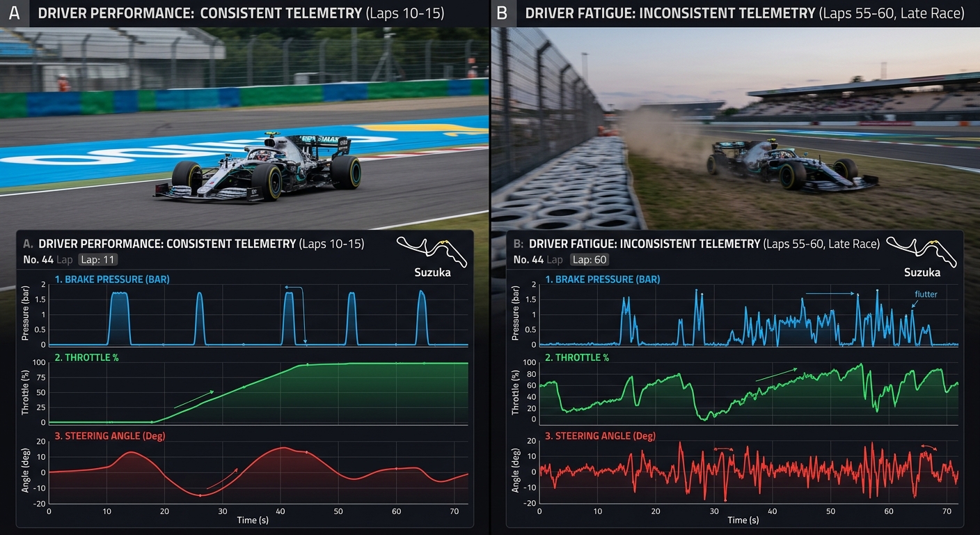Select the "Lap: 60" badge

coord(590,260)
